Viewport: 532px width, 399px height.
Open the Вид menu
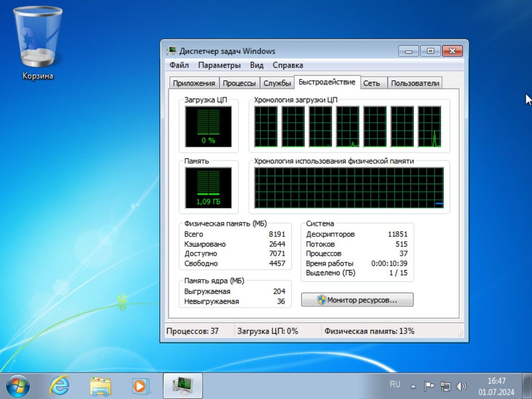256,65
